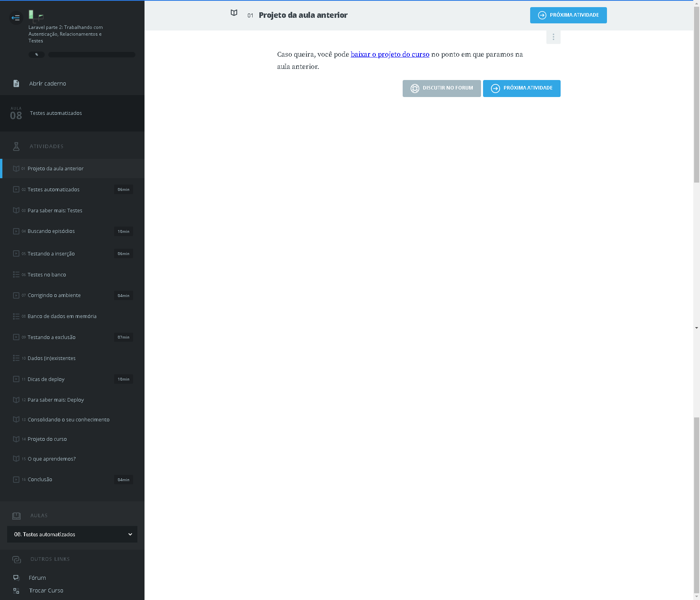Screen dimensions: 700x600
Task: Open Dicas de deploy activity
Action: (x=46, y=379)
